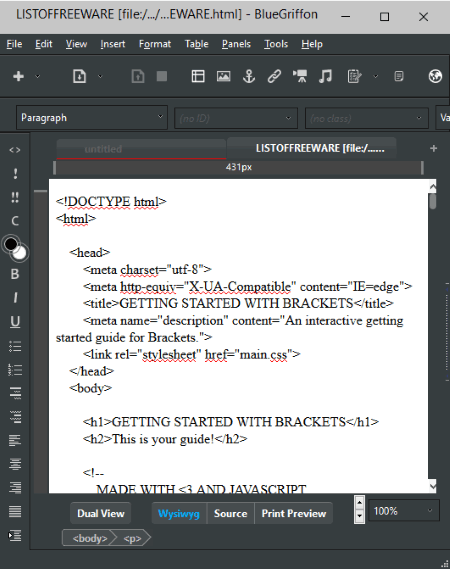Insert a link with the chain icon
The height and width of the screenshot is (569, 450).
(x=274, y=76)
